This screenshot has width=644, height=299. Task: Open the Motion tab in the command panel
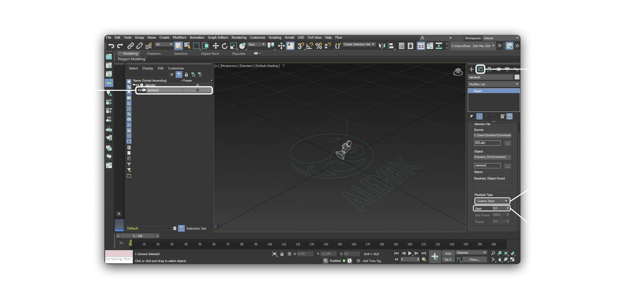(x=498, y=69)
